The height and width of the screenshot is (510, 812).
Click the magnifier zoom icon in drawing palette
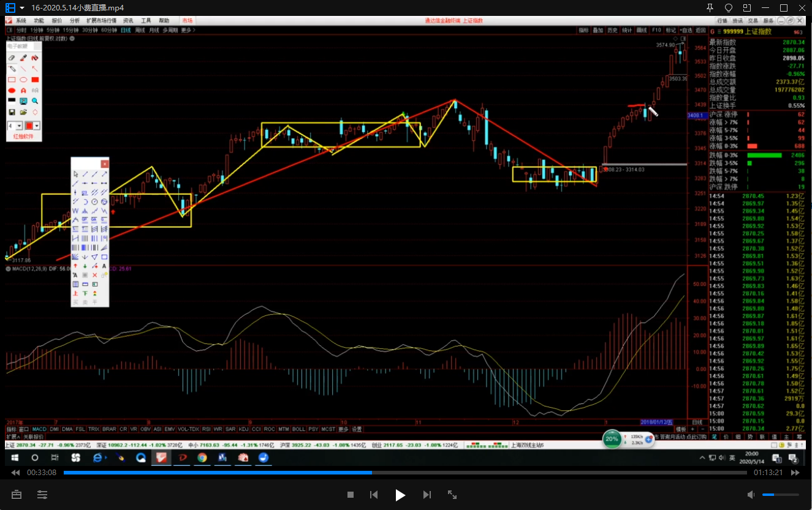point(35,101)
